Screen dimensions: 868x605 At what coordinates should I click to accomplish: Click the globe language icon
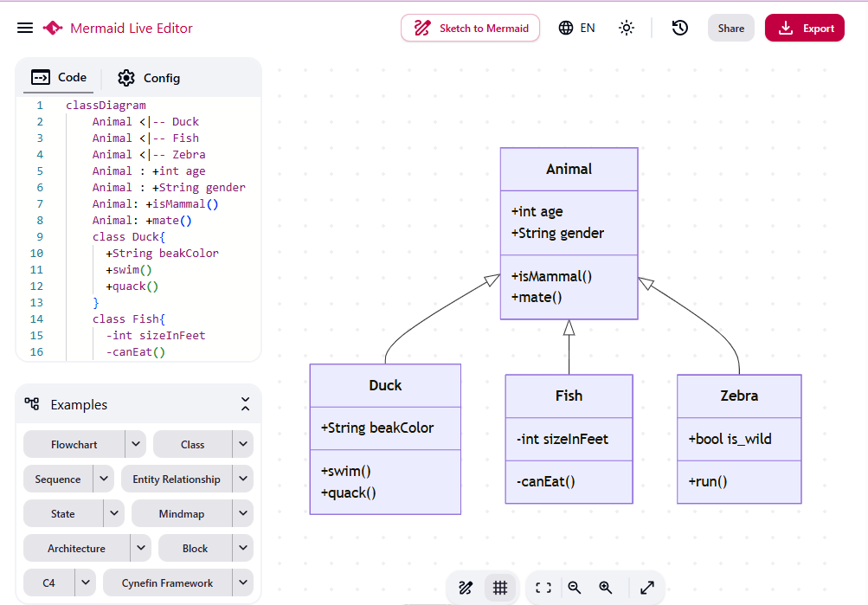566,28
